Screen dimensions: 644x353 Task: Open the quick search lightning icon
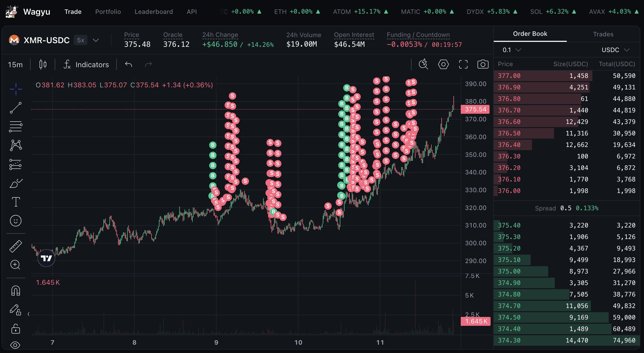point(423,64)
